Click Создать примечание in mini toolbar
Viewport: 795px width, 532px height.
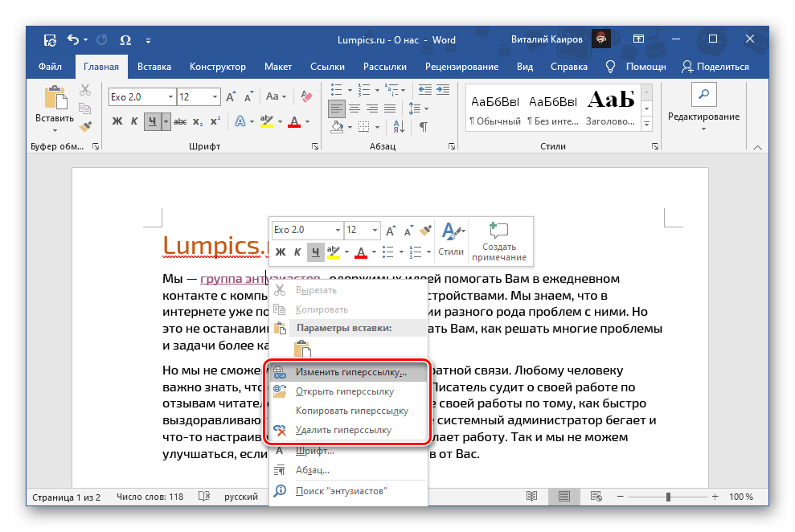click(x=499, y=241)
